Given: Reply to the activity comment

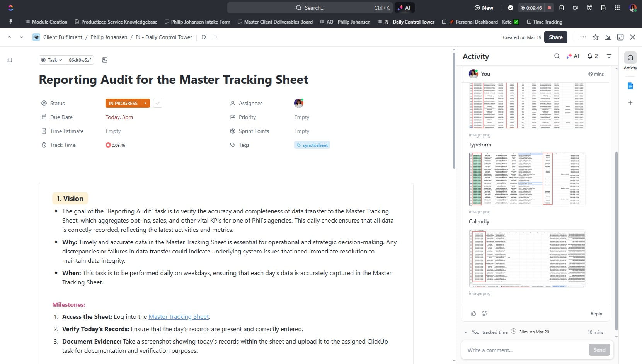Looking at the screenshot, I should pos(596,314).
